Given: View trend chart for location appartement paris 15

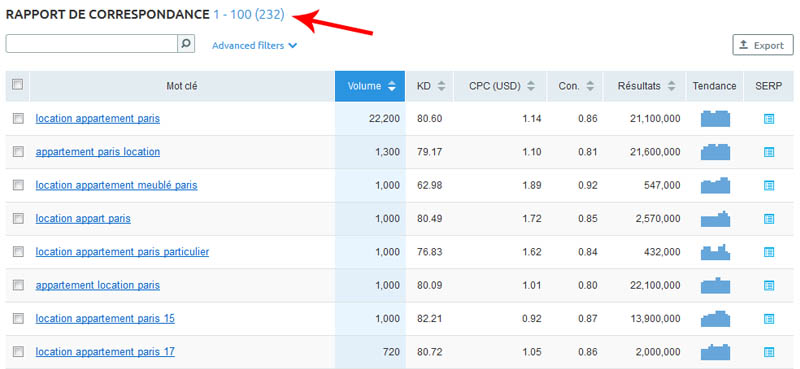Looking at the screenshot, I should coord(715,318).
